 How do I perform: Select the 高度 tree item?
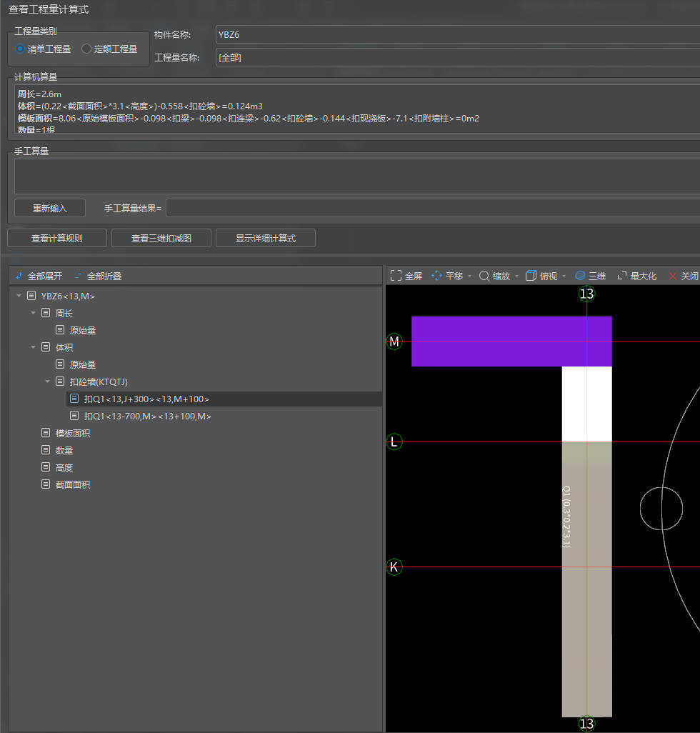click(x=64, y=467)
